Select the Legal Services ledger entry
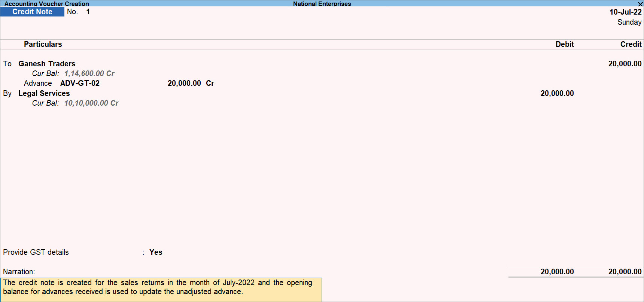644x302 pixels. (x=44, y=93)
